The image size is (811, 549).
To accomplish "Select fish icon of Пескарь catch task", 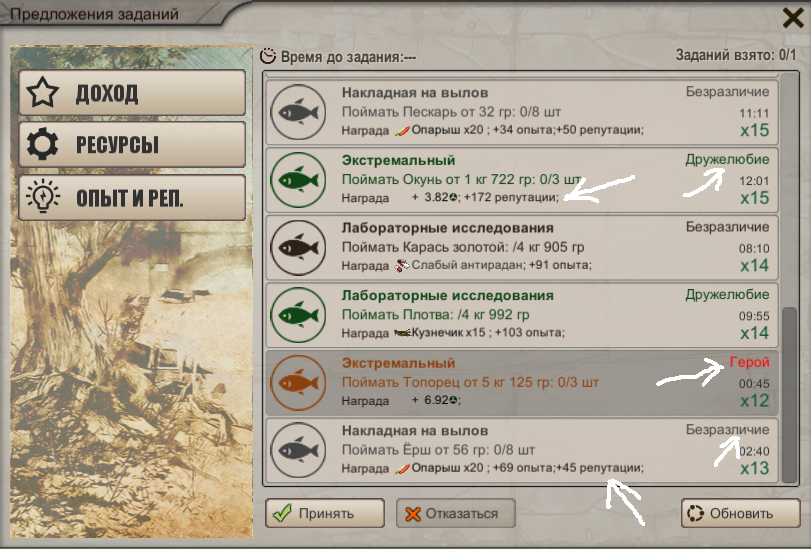I will coord(298,112).
